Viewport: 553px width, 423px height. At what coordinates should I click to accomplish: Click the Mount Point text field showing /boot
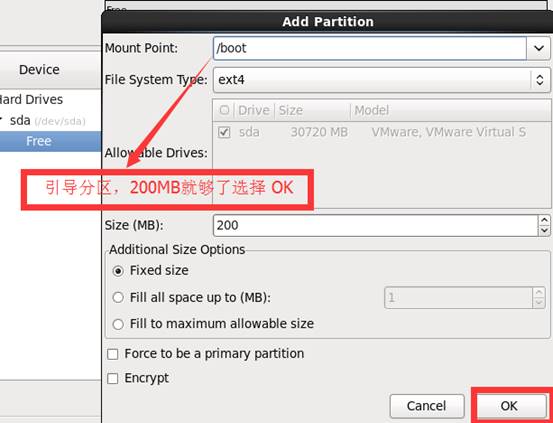(370, 48)
